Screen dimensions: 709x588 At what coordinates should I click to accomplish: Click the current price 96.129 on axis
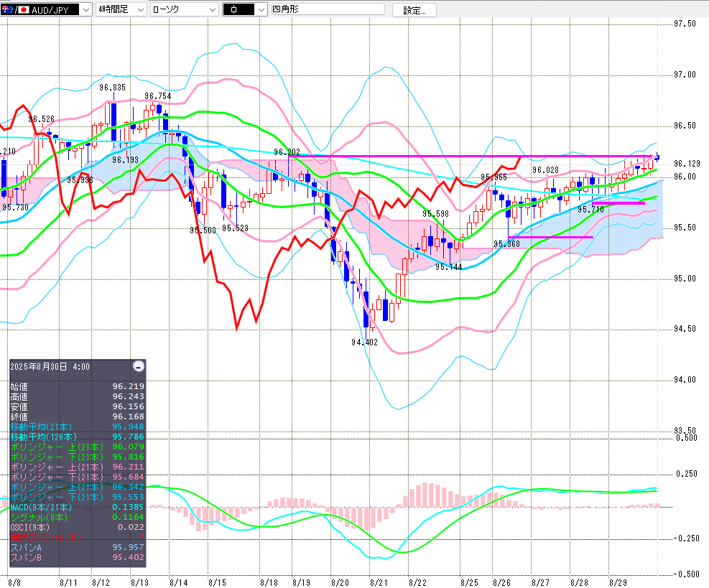click(x=687, y=163)
